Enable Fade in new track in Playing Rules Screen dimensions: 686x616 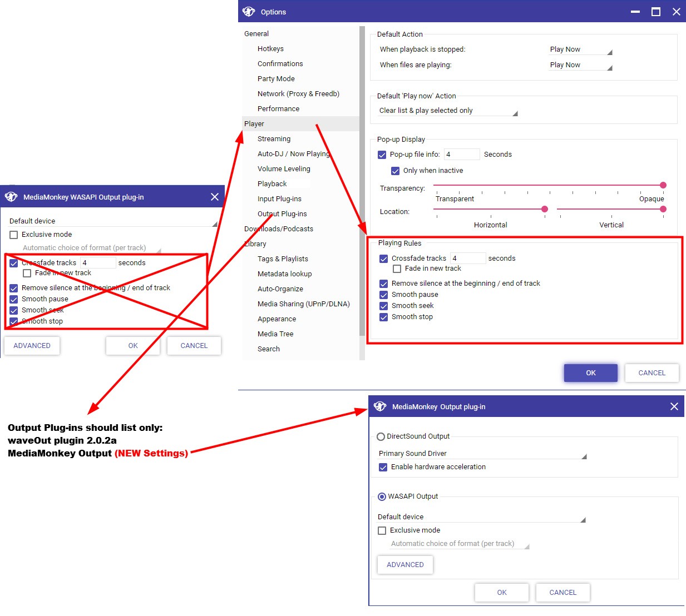coord(397,269)
